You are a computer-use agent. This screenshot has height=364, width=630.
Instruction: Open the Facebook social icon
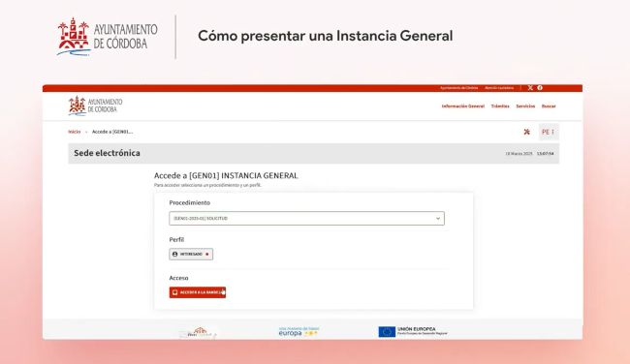(540, 88)
